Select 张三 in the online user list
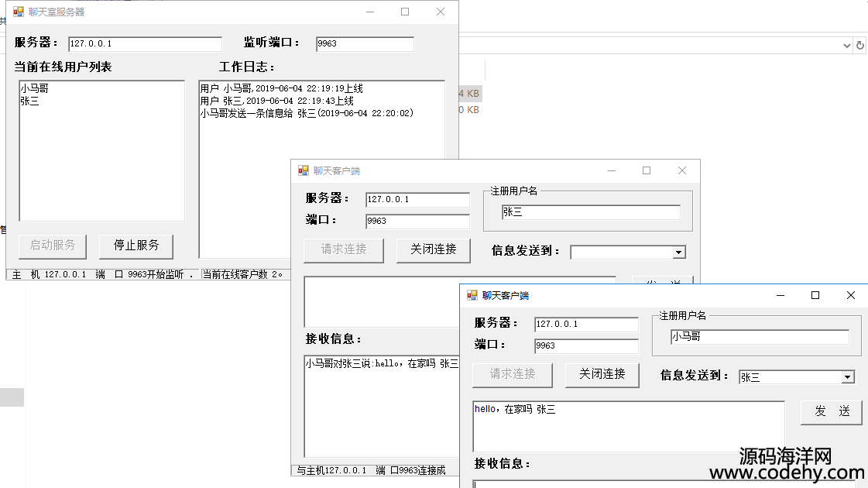The width and height of the screenshot is (868, 488). [x=30, y=101]
